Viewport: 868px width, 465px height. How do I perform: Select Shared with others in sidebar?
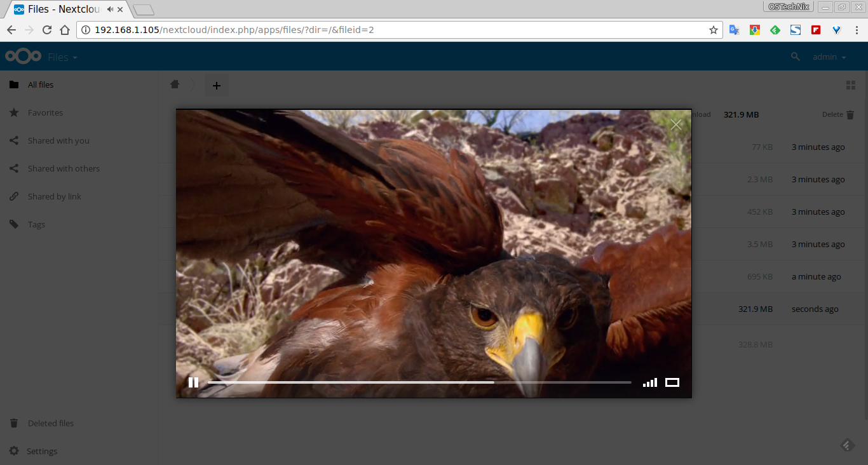tap(64, 168)
